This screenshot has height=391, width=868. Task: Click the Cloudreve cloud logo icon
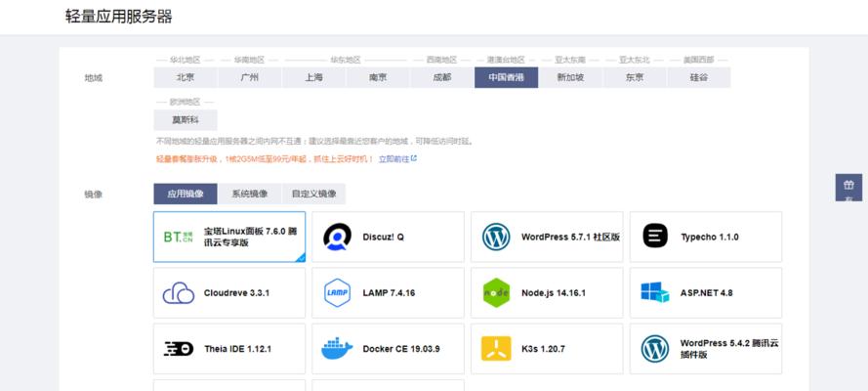(x=179, y=293)
